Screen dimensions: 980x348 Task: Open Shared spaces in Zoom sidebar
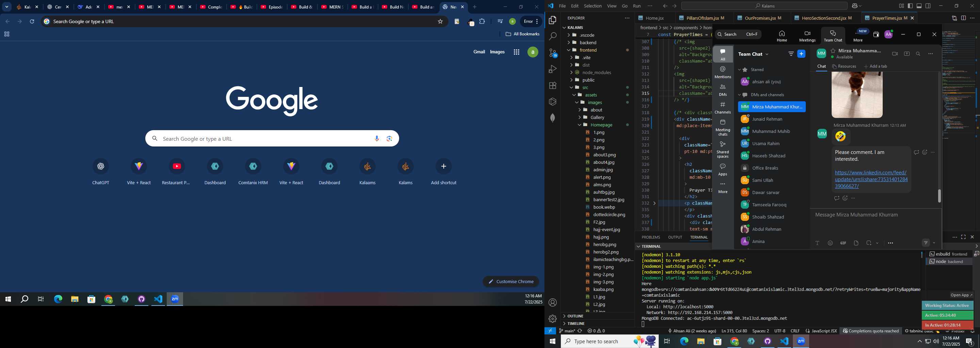[723, 150]
